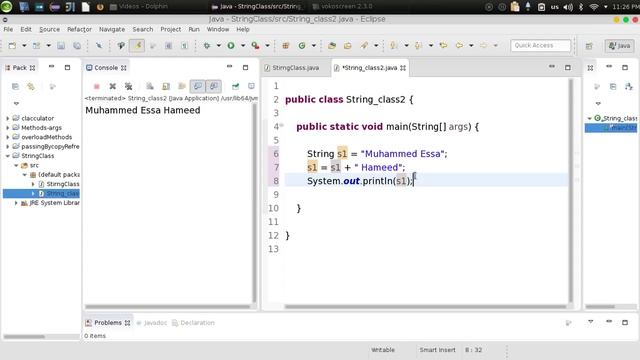The height and width of the screenshot is (360, 640).
Task: Launch the Debug bug icon
Action: (207, 46)
